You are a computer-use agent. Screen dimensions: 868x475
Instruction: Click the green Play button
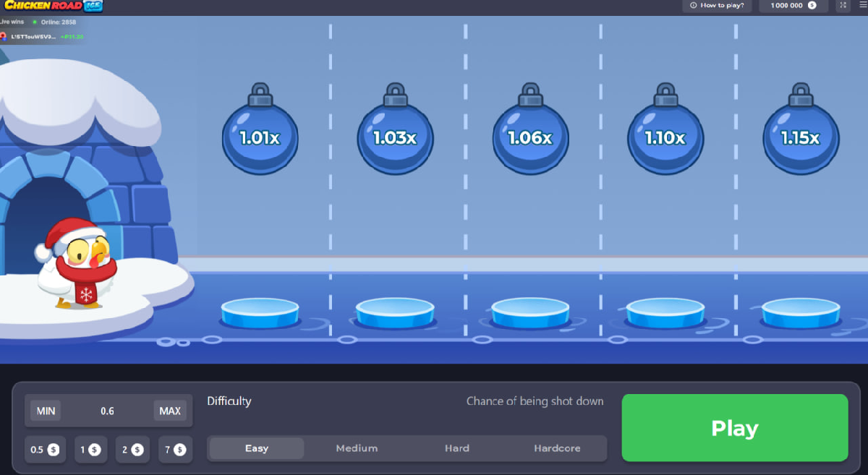[x=734, y=428]
